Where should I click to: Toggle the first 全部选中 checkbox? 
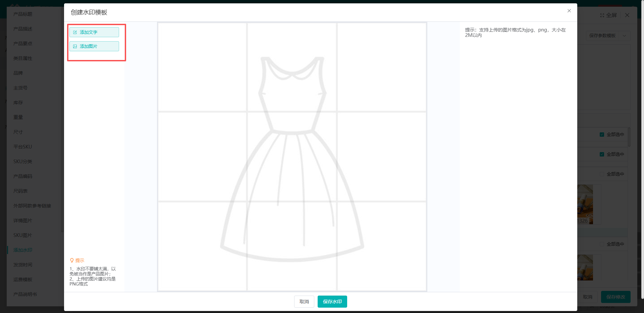pyautogui.click(x=602, y=134)
